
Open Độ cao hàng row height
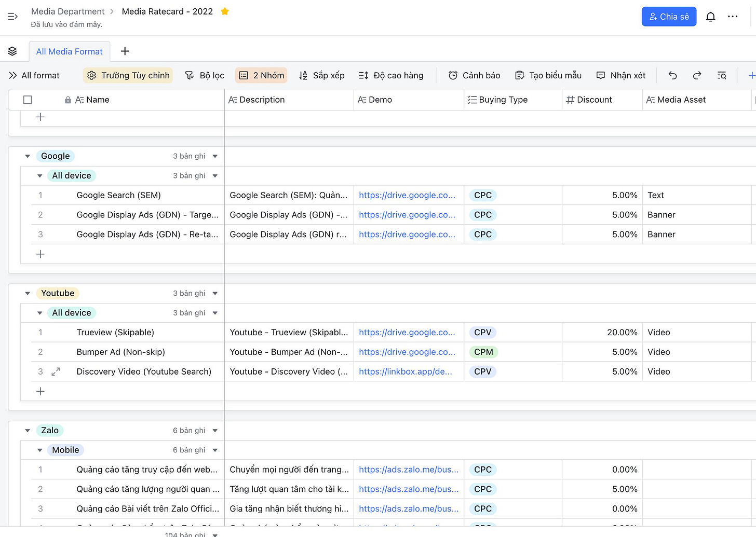pos(391,75)
